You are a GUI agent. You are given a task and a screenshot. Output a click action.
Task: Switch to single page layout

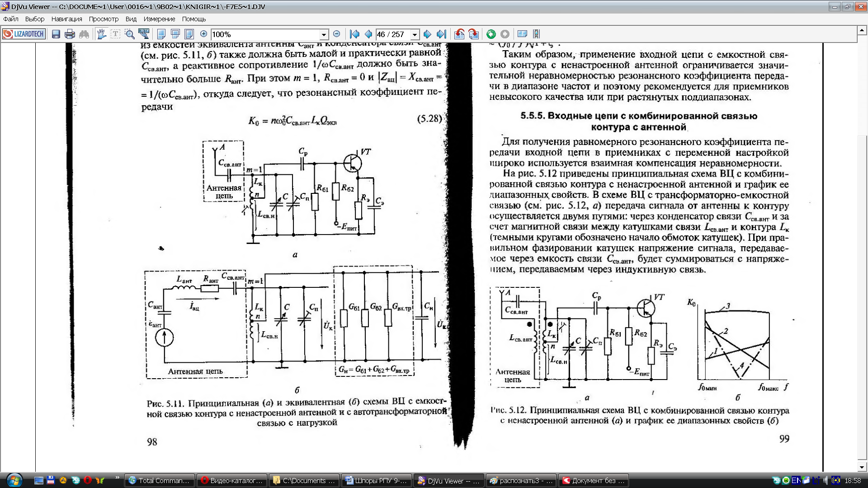click(x=161, y=34)
